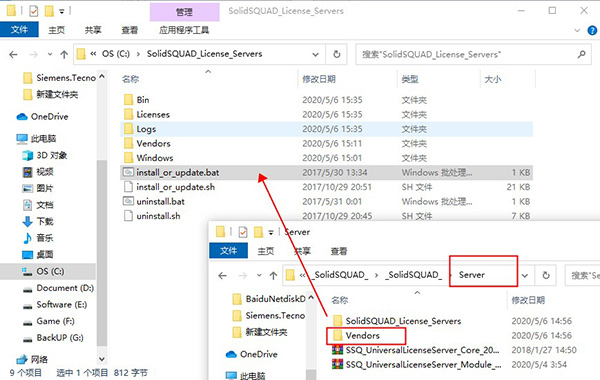This screenshot has height=380, width=600.
Task: Click the main sidebar scroll up arrow
Action: (102, 77)
